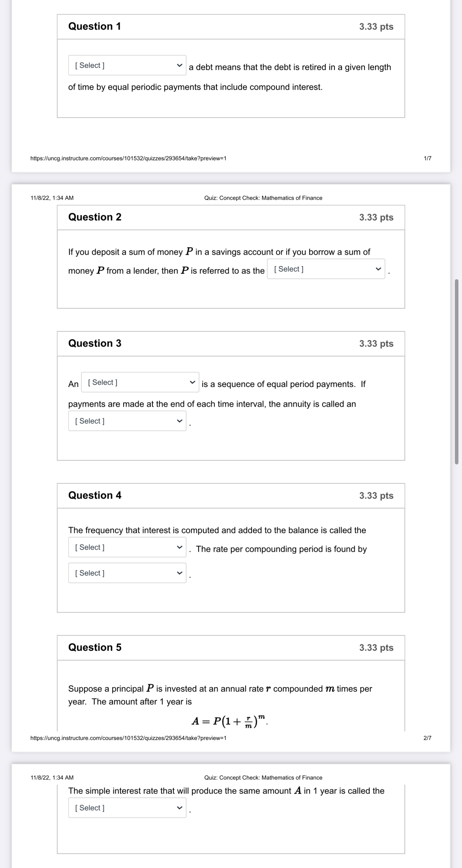The width and height of the screenshot is (462, 868).
Task: Expand the first [Select] dropdown in Question 3
Action: [x=140, y=383]
